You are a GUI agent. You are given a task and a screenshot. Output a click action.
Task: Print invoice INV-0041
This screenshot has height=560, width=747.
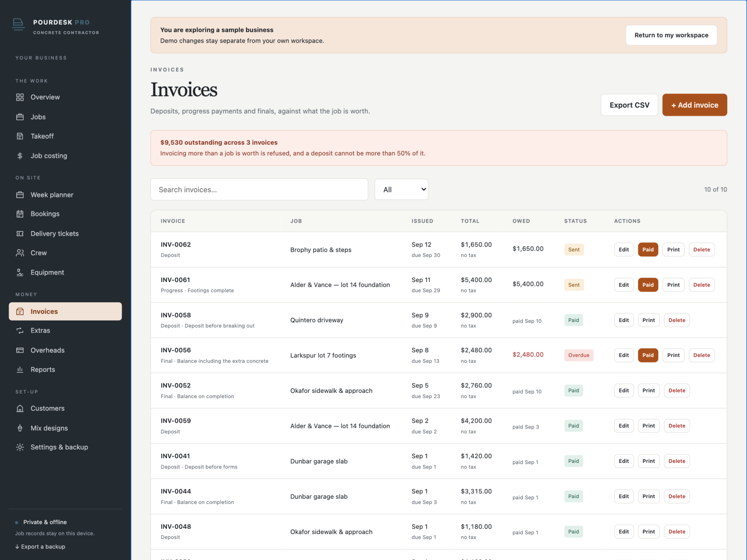point(649,461)
